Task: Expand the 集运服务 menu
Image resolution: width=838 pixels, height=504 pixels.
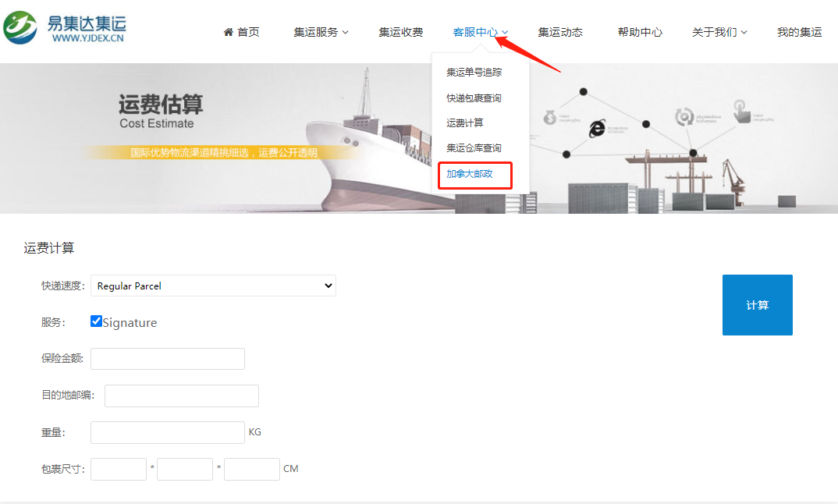Action: point(321,32)
